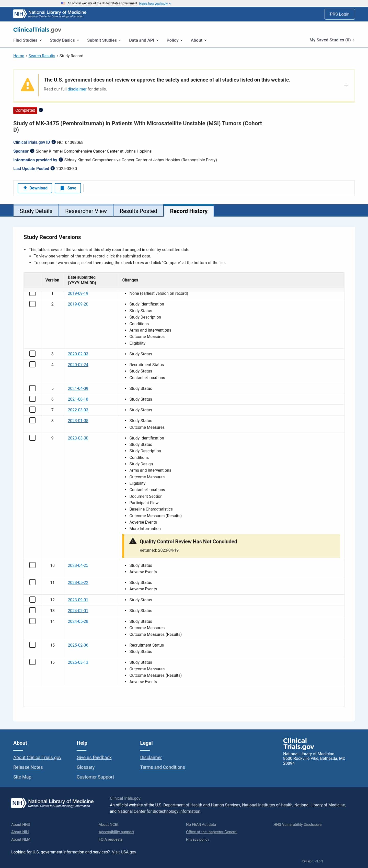
Task: Click the U.S. flag icon in banner
Action: (63, 3)
